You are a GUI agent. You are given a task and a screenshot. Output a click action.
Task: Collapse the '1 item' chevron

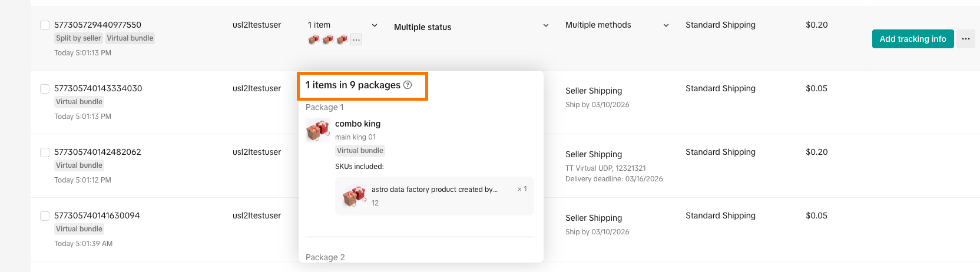(x=375, y=25)
